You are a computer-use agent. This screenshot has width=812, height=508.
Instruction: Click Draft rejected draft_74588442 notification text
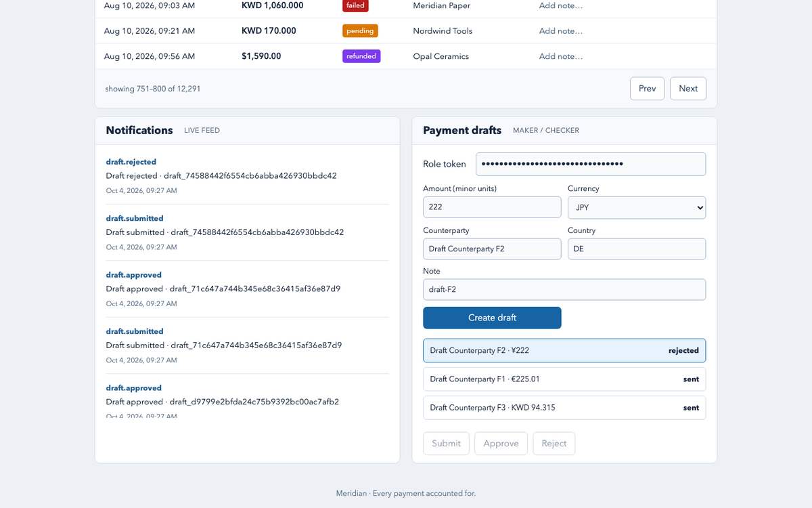pos(221,175)
